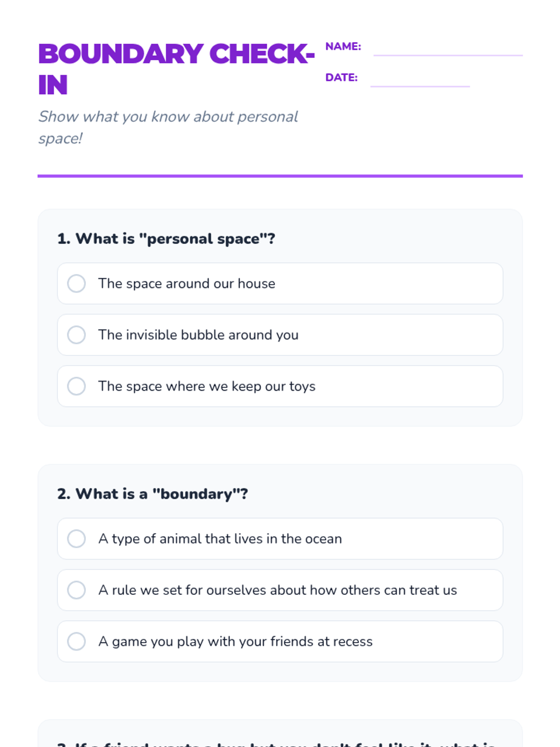Select radio for 'The space where we keep our toys'
The image size is (560, 747).
coord(77,386)
